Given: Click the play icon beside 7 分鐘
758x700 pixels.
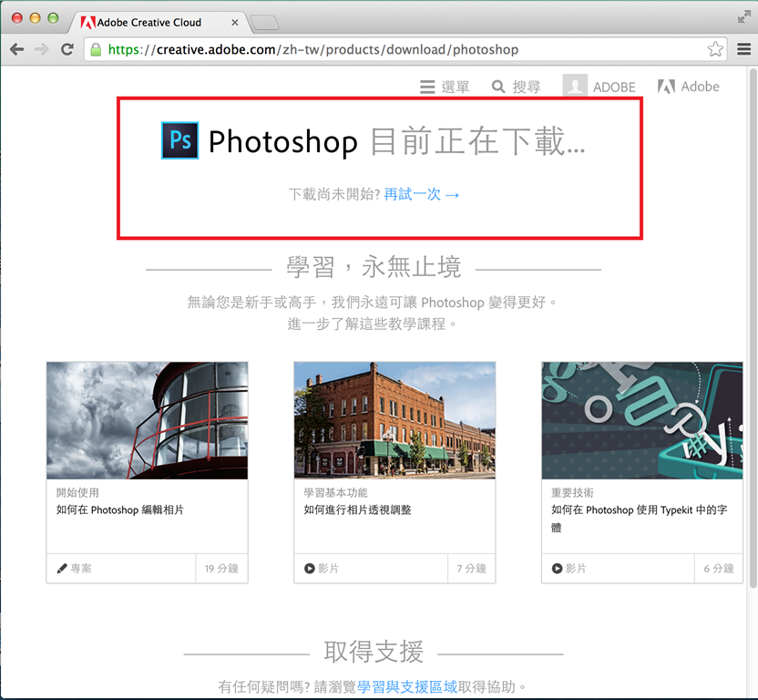Looking at the screenshot, I should click(x=310, y=569).
